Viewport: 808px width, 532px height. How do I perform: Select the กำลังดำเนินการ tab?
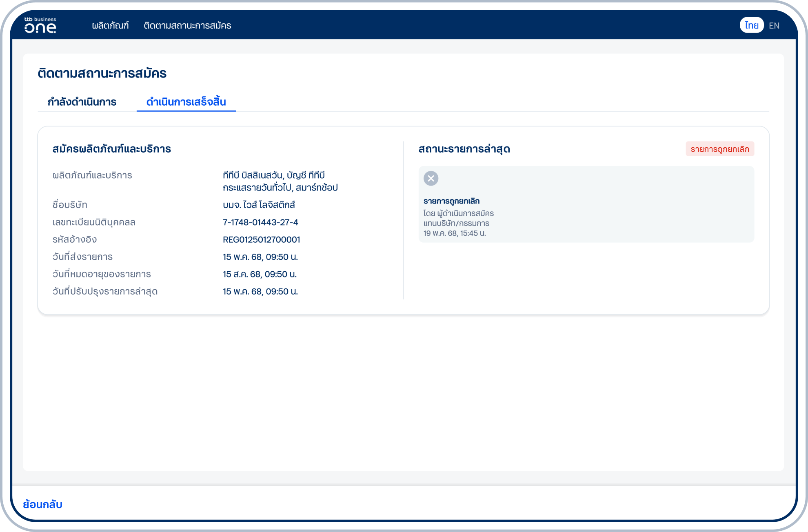(82, 102)
